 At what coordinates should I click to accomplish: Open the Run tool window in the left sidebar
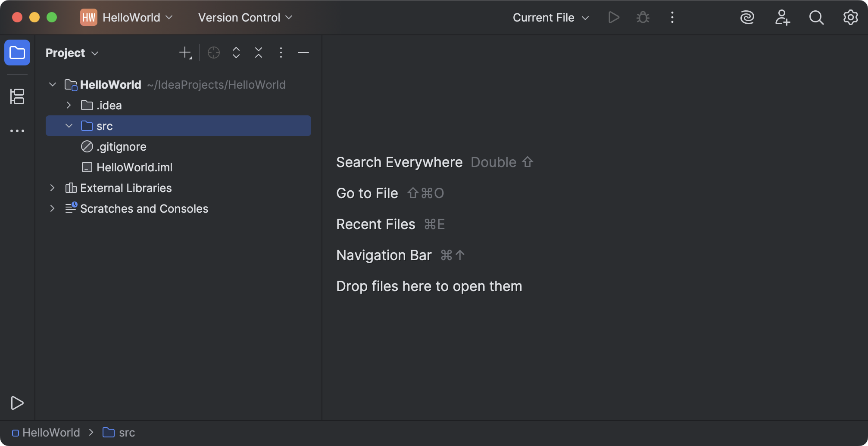pos(17,403)
